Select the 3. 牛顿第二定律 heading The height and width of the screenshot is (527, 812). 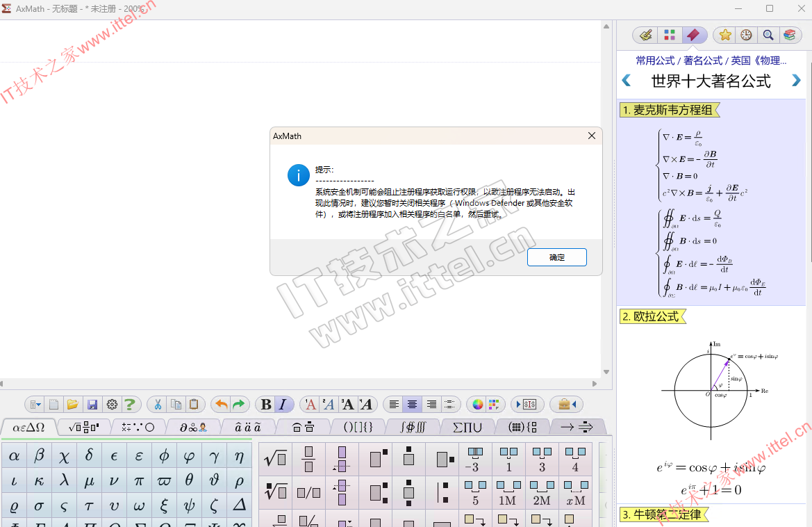pyautogui.click(x=663, y=514)
